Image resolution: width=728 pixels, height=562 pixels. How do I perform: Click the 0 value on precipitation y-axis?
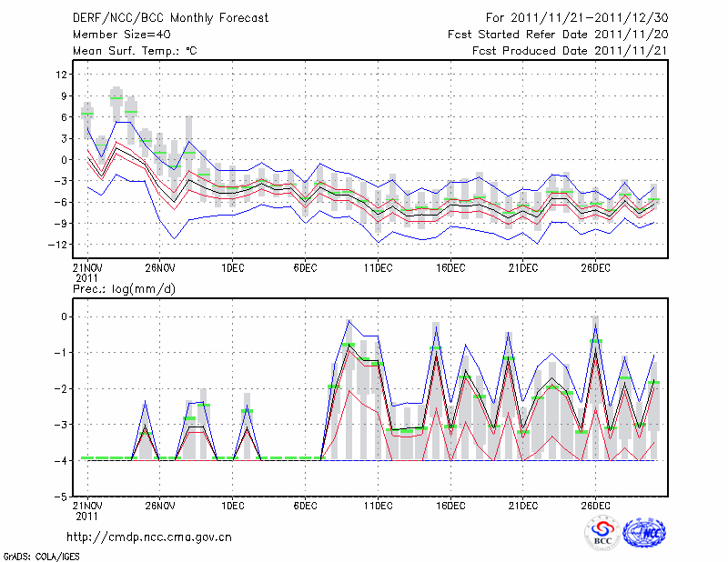(64, 316)
